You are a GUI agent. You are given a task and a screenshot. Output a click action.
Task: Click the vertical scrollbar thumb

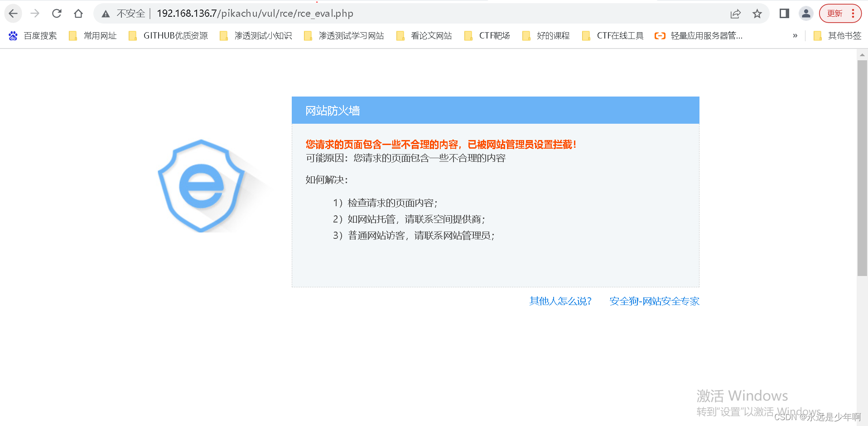862,168
